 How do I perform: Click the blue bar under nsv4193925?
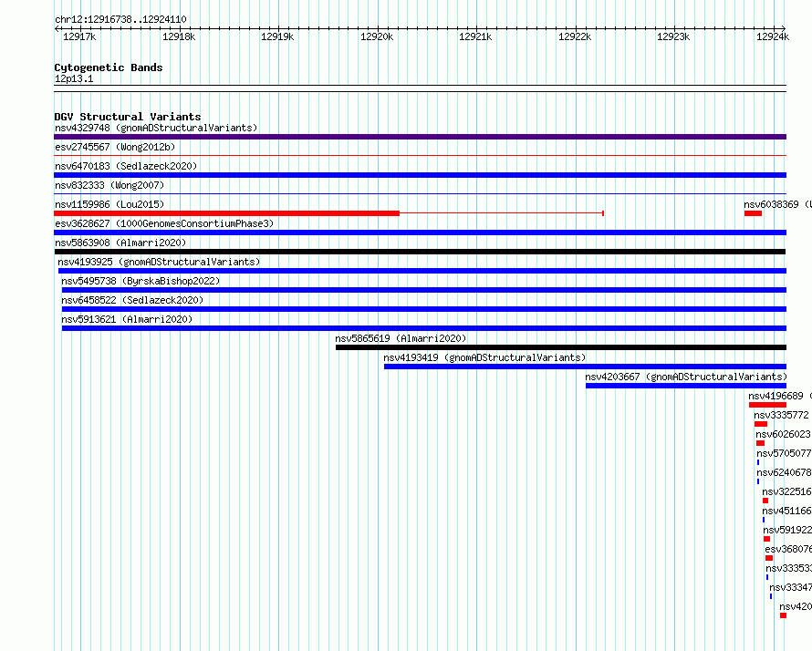(x=422, y=271)
